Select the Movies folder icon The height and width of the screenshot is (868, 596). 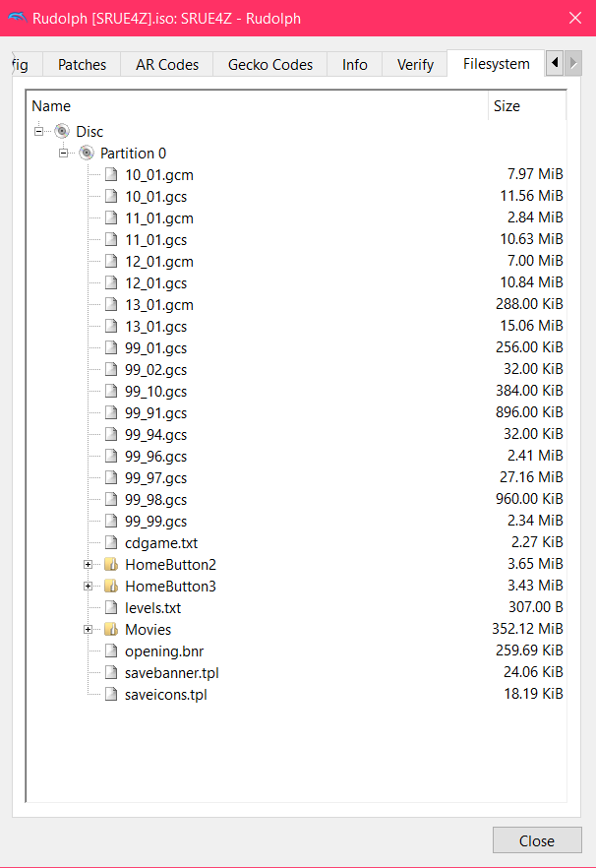(111, 630)
